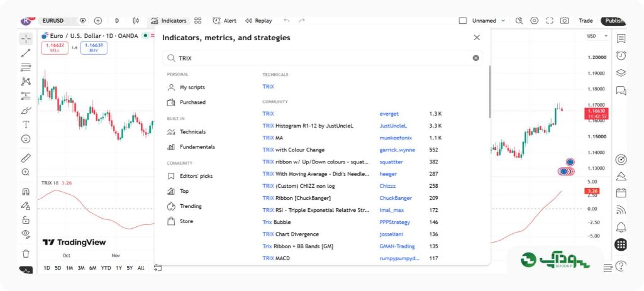Select the 1Y date range

(119, 268)
